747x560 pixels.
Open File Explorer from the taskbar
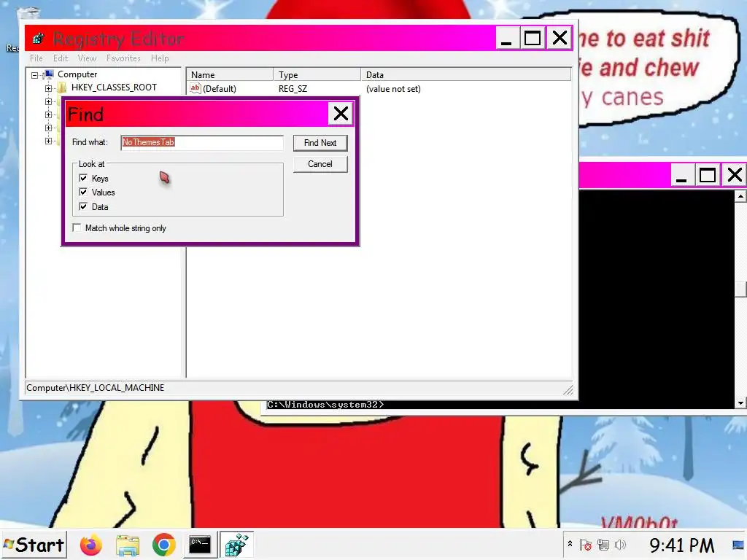[127, 545]
